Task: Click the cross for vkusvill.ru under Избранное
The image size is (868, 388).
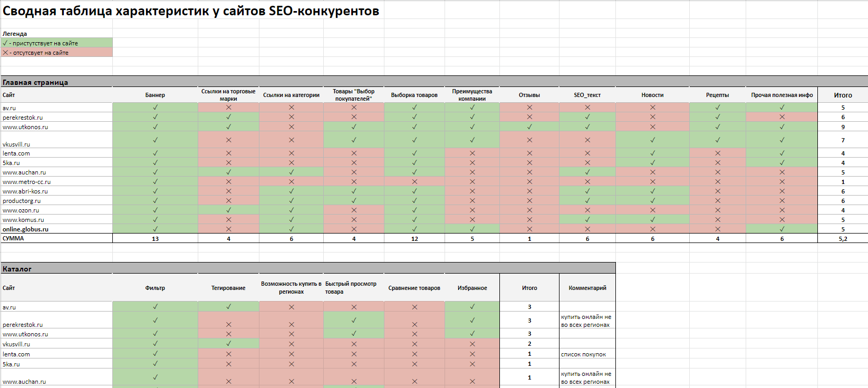Action: (x=472, y=344)
